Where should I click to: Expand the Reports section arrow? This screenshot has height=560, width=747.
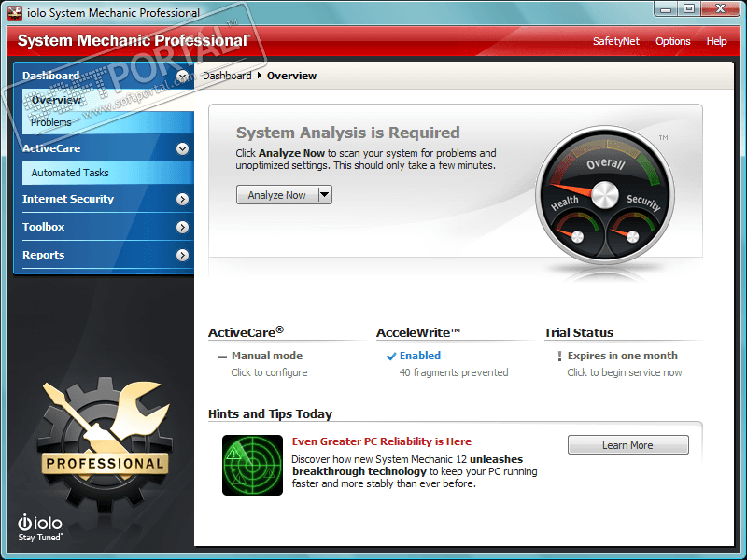(182, 255)
